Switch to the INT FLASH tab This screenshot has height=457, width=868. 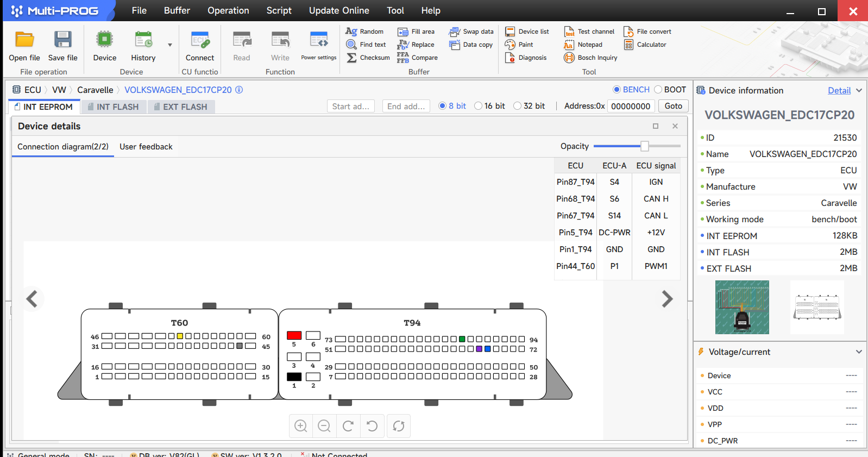pos(112,107)
